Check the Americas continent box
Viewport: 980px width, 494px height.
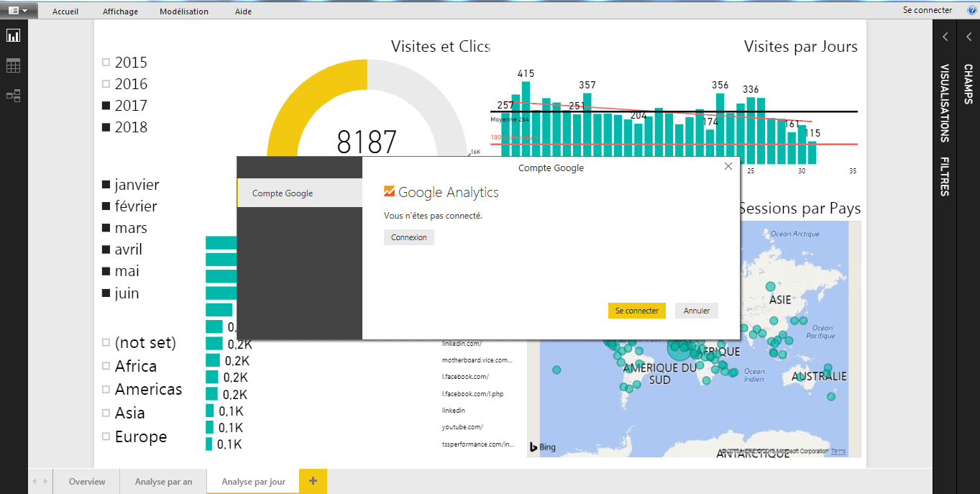(x=106, y=390)
